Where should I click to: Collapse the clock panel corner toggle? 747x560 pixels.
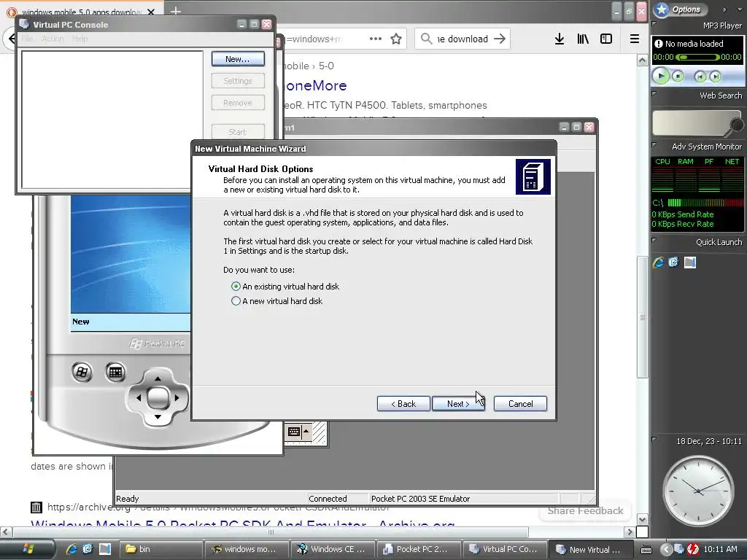pyautogui.click(x=654, y=439)
